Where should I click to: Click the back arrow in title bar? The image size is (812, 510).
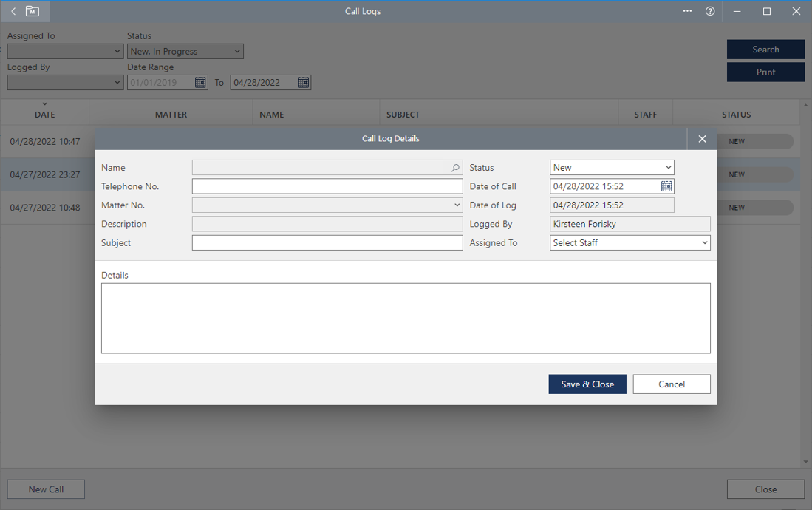pyautogui.click(x=13, y=11)
